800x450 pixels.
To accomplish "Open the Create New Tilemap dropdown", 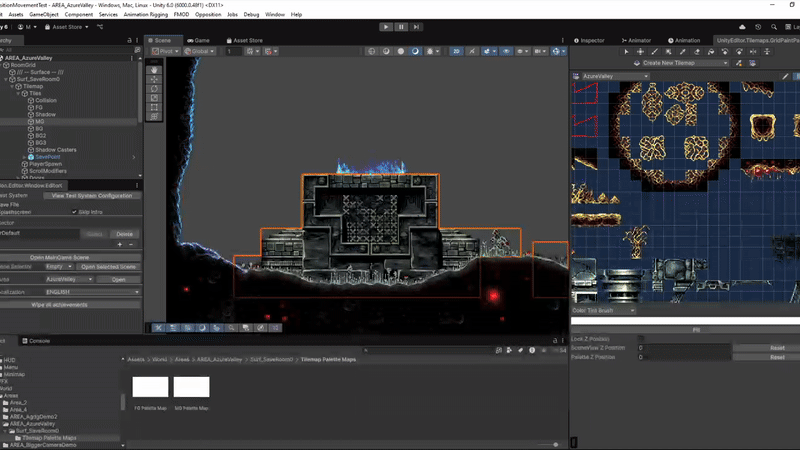I will pos(685,63).
